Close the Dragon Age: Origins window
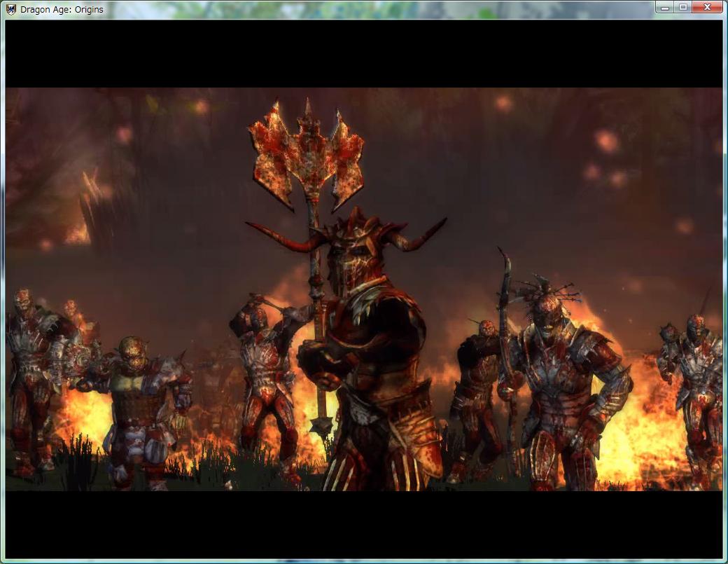 (707, 8)
